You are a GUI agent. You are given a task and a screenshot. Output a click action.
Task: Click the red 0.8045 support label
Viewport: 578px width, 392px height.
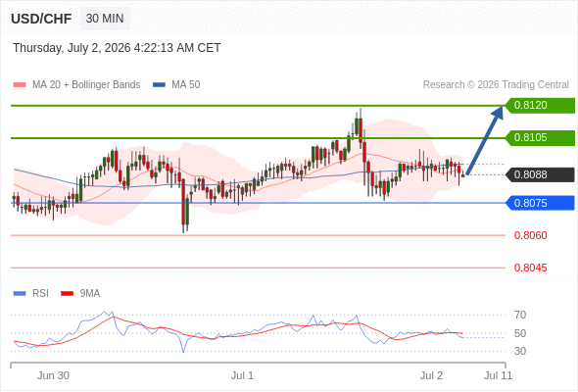(530, 268)
